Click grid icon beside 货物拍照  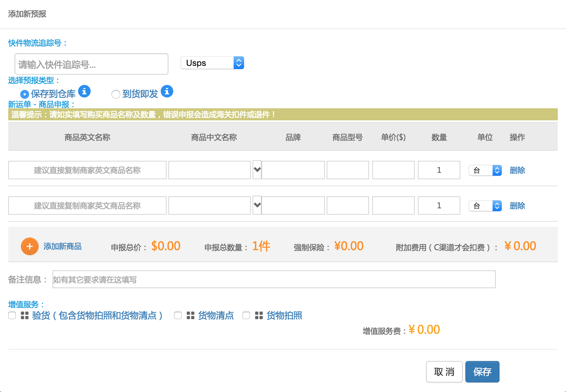[259, 315]
